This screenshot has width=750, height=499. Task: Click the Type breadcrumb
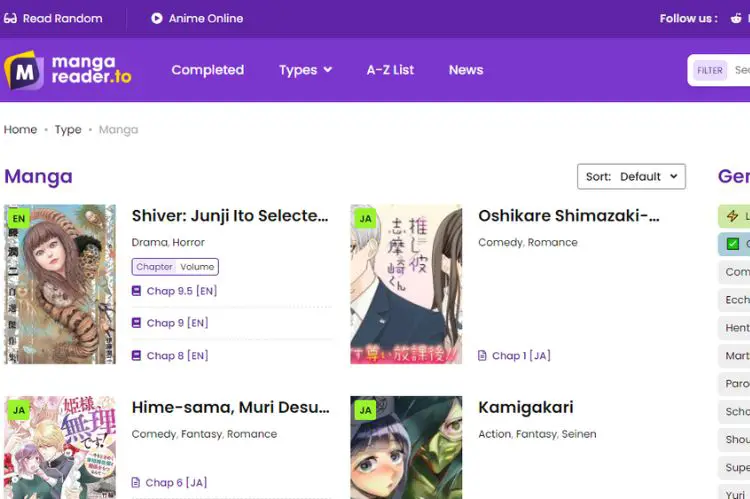(68, 130)
